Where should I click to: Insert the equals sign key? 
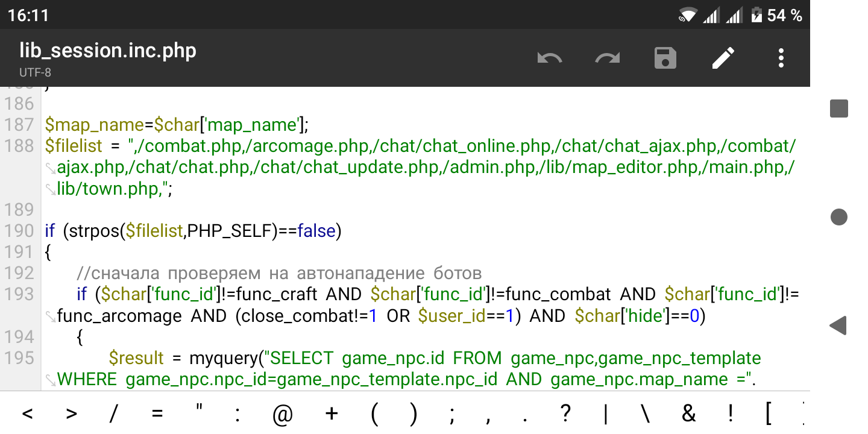[157, 414]
